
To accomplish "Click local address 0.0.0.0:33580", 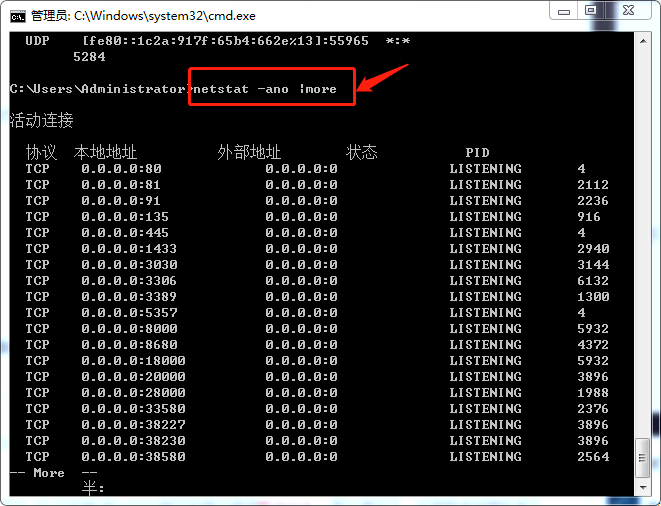I will coord(134,409).
